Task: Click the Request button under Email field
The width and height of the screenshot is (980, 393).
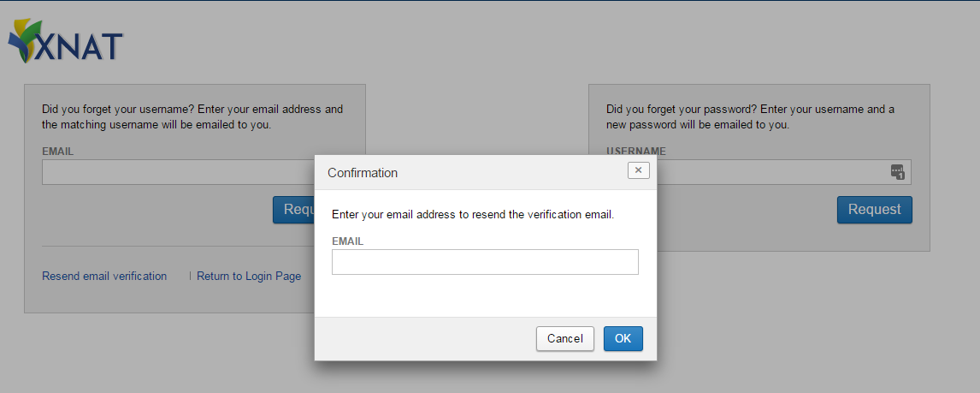Action: [294, 210]
